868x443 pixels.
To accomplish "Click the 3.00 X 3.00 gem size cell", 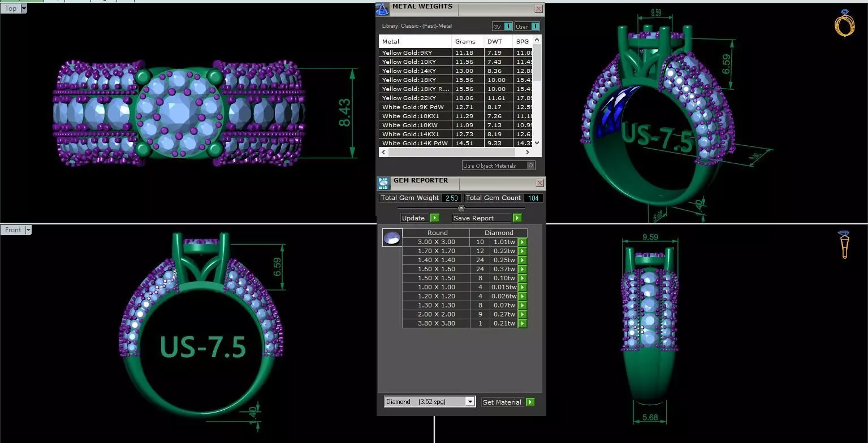I will 437,242.
